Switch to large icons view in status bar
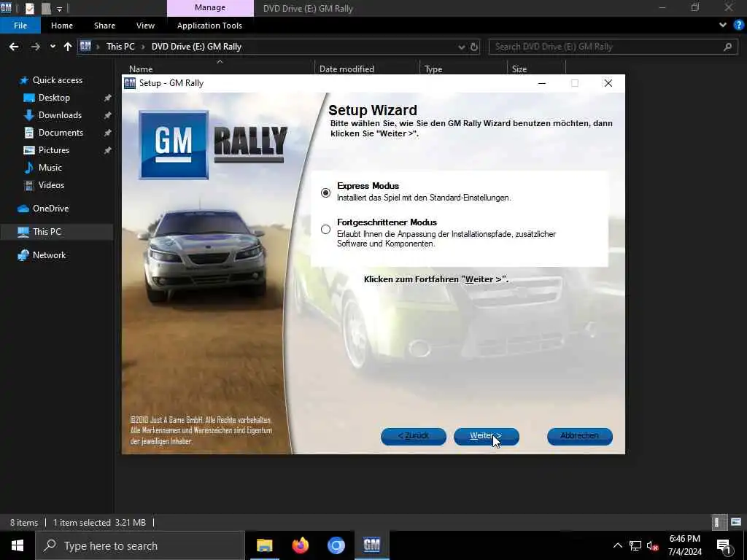747x560 pixels. tap(736, 522)
